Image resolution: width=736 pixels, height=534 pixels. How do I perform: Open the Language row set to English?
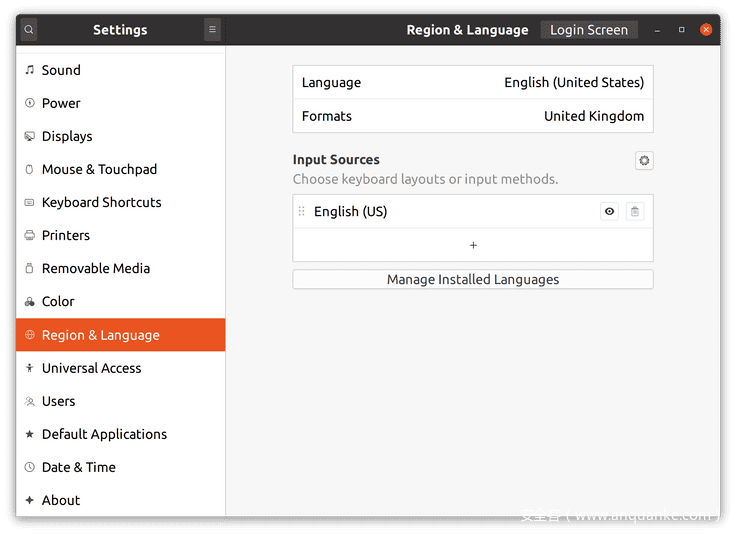(x=472, y=83)
